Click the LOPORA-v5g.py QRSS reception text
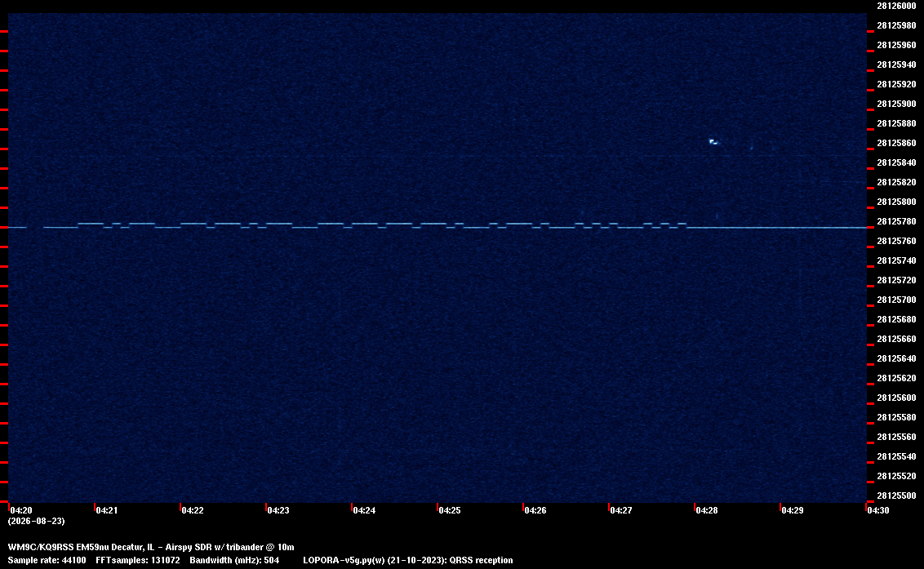The image size is (924, 569). (408, 560)
